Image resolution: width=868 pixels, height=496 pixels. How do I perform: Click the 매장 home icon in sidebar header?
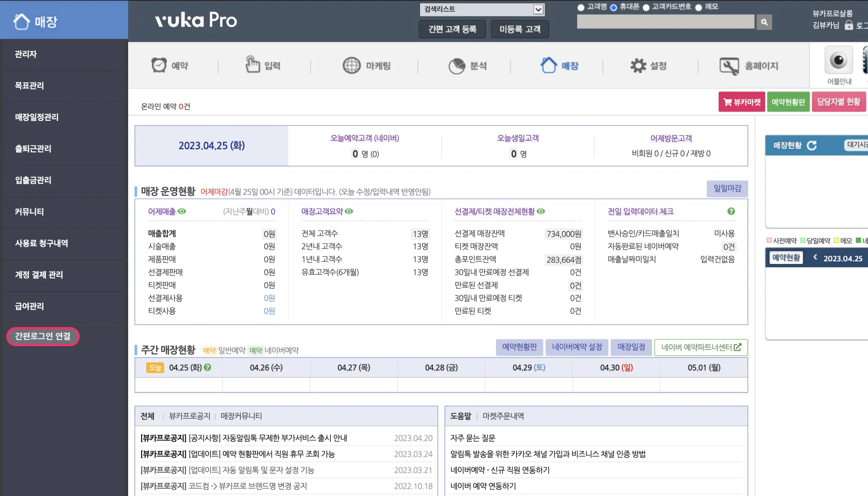click(x=22, y=22)
